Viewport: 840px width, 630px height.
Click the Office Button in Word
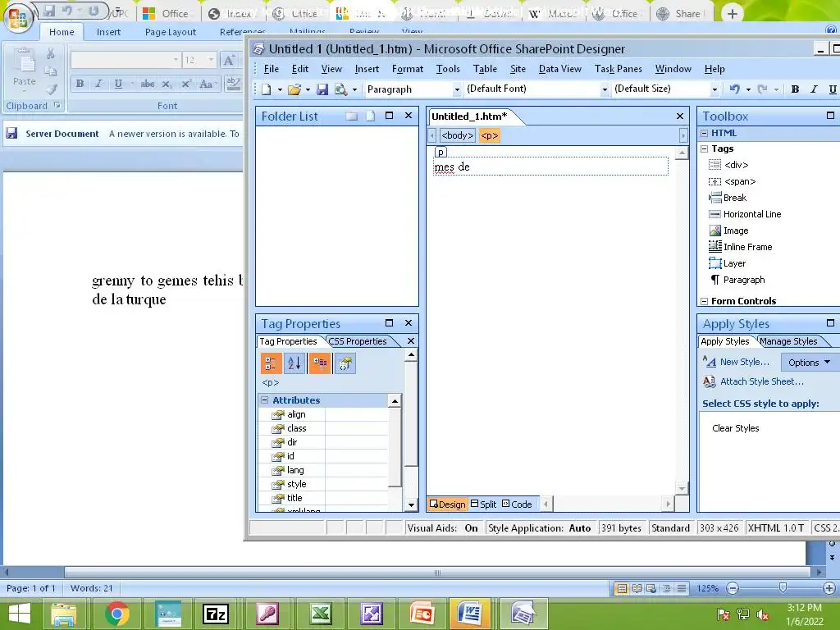coord(18,18)
